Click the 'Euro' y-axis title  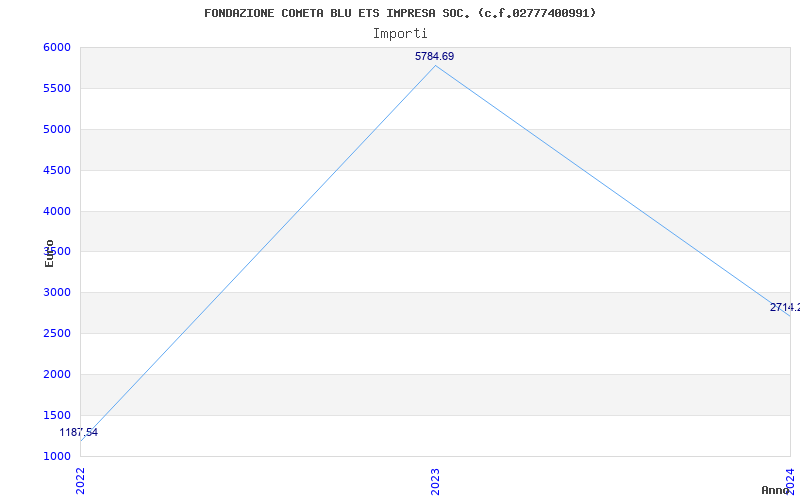point(49,253)
